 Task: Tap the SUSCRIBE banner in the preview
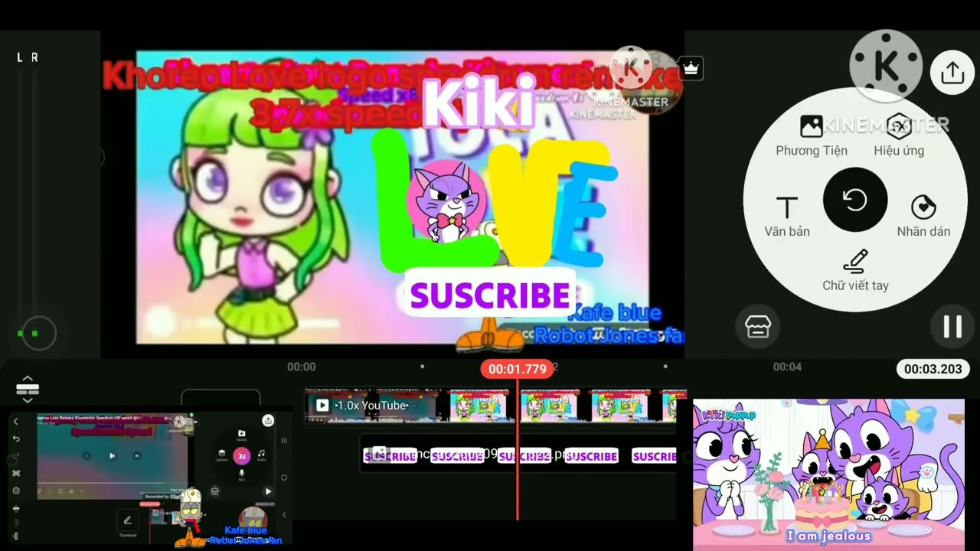point(490,295)
